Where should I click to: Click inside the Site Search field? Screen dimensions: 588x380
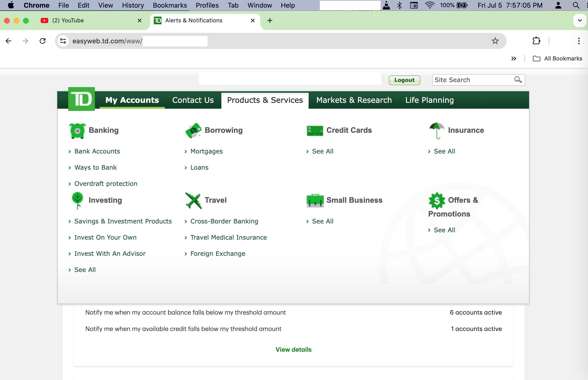tap(468, 80)
